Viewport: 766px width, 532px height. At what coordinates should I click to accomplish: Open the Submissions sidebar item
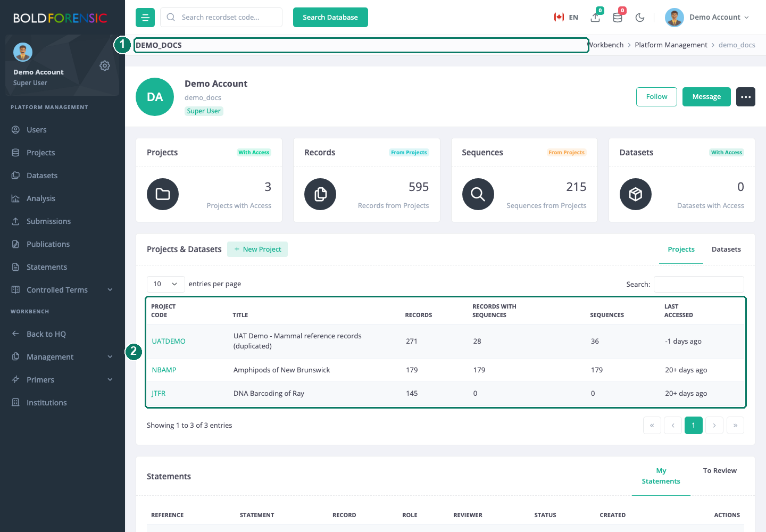tap(62, 221)
